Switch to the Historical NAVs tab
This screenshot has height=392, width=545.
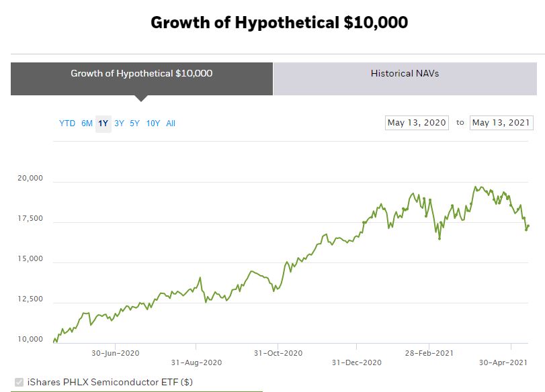[x=405, y=74]
